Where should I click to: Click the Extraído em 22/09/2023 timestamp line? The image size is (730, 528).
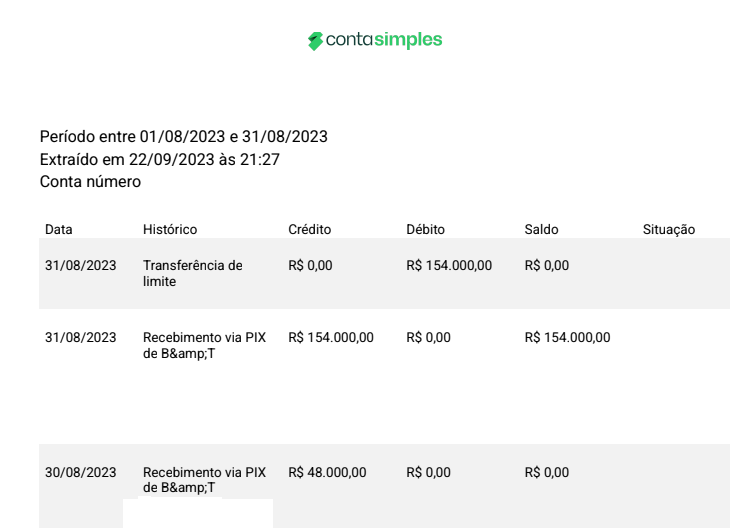point(160,159)
